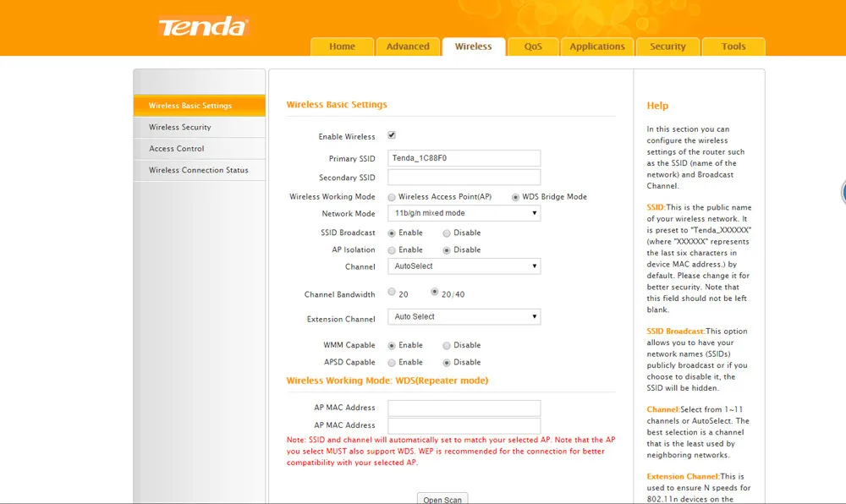Open Access Control sidebar item
Viewport: 846px width, 504px height.
199,149
